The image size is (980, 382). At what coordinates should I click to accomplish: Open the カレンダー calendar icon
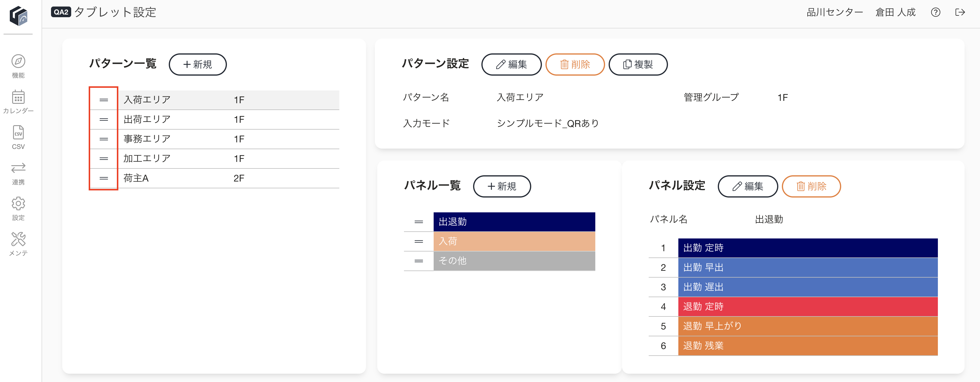click(18, 97)
